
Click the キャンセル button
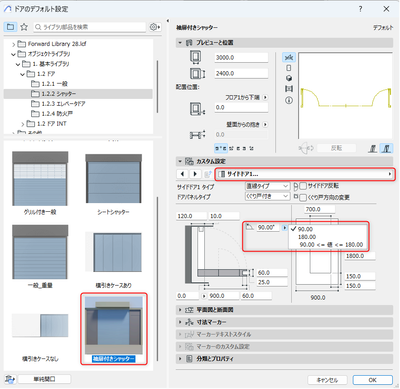327,380
